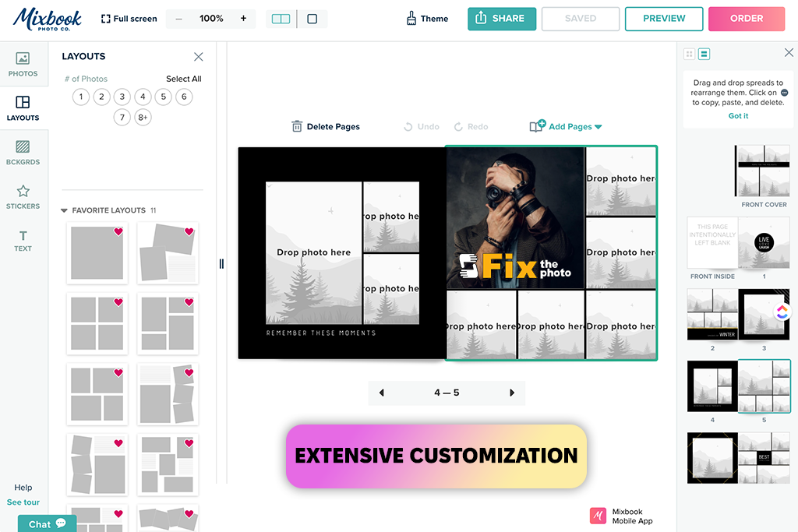Open the Help link
Screen dimensions: 798x532
point(23,488)
